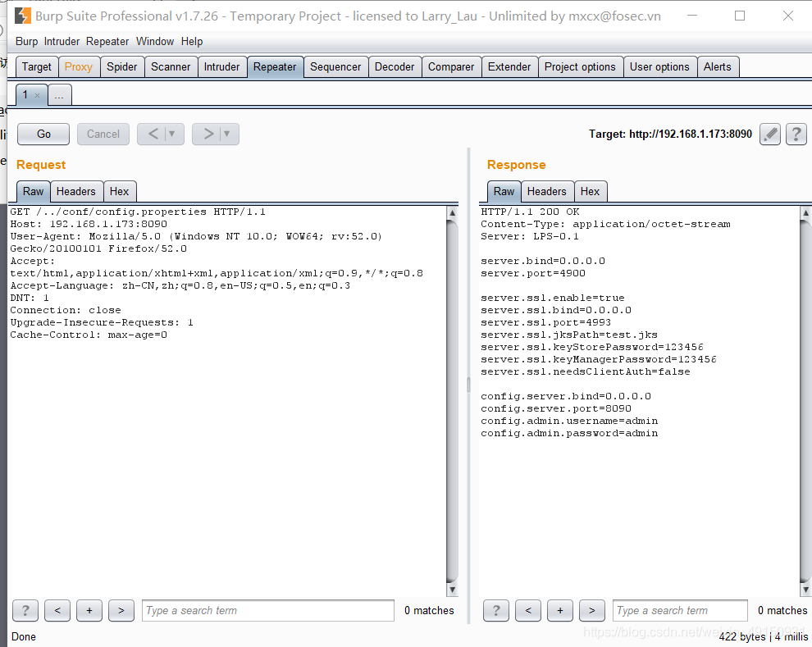Click Target: http://192.168.1.173:8090 label
Viewport: 812px width, 647px height.
click(x=670, y=134)
